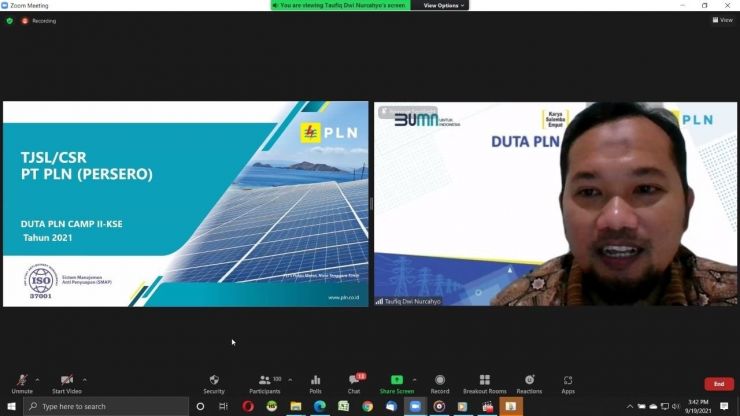The height and width of the screenshot is (416, 740).
Task: Expand the arrow beside Participants
Action: (290, 379)
